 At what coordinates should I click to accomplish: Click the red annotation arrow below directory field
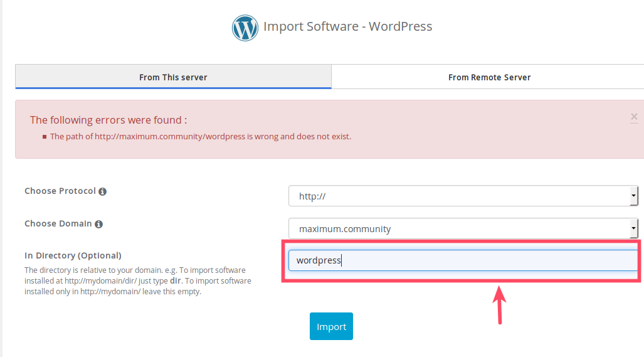pyautogui.click(x=500, y=304)
